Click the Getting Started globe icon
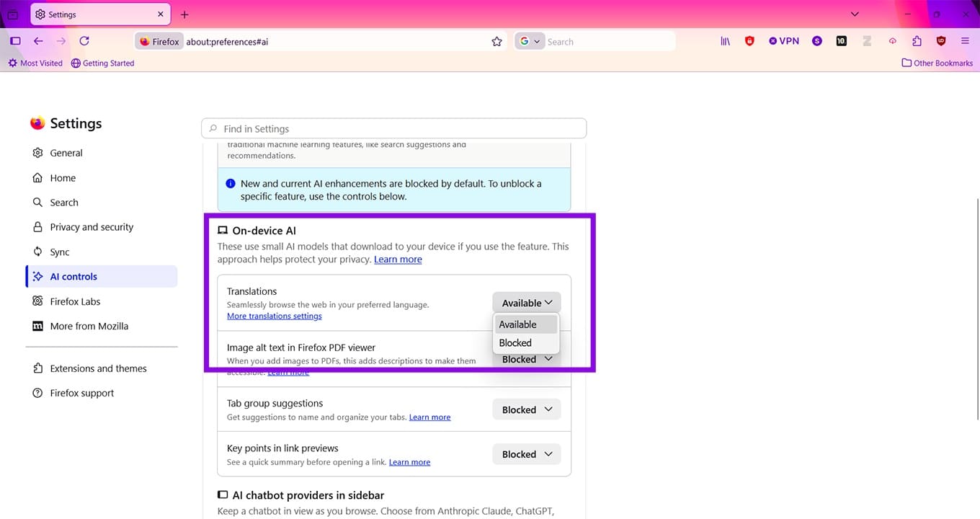Image resolution: width=980 pixels, height=519 pixels. tap(76, 63)
